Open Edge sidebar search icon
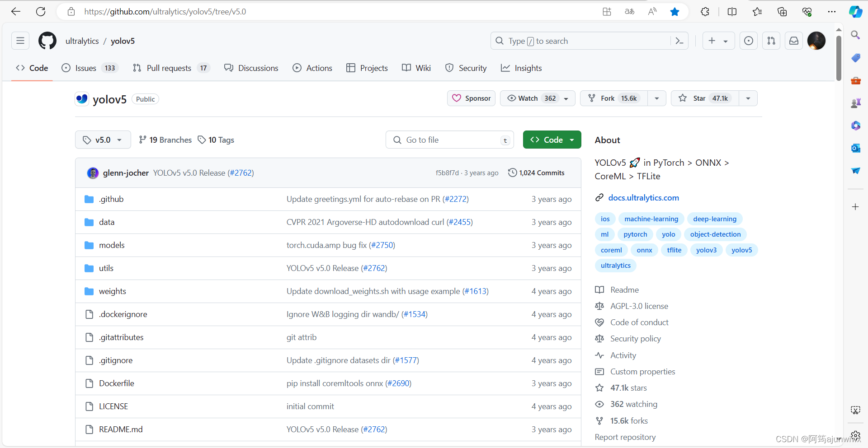Screen dimensions: 868x448 coord(855,35)
